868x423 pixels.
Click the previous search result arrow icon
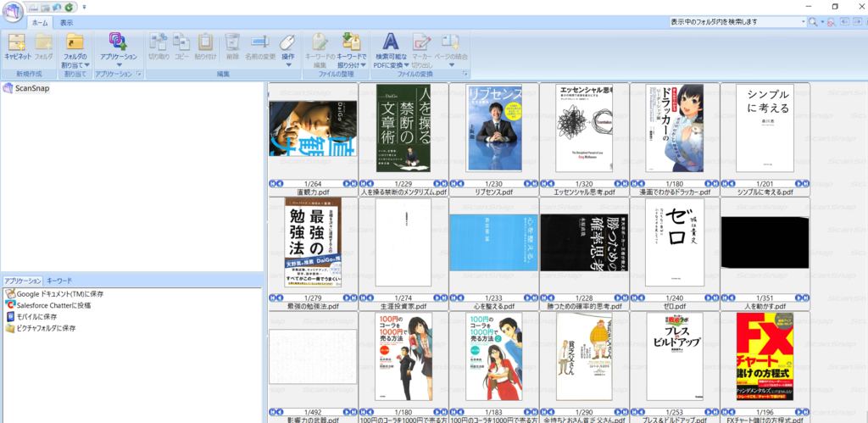845,22
